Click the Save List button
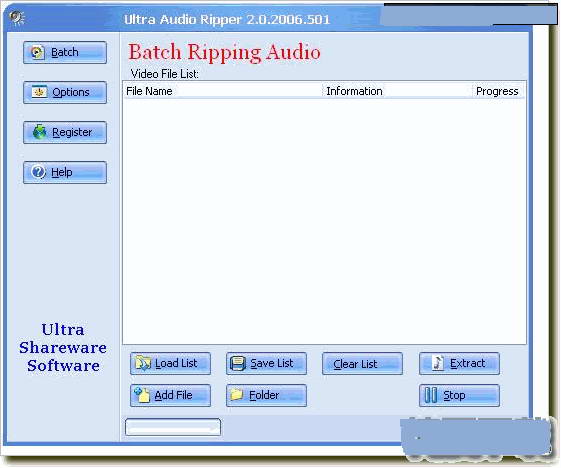561x468 pixels. pyautogui.click(x=266, y=364)
